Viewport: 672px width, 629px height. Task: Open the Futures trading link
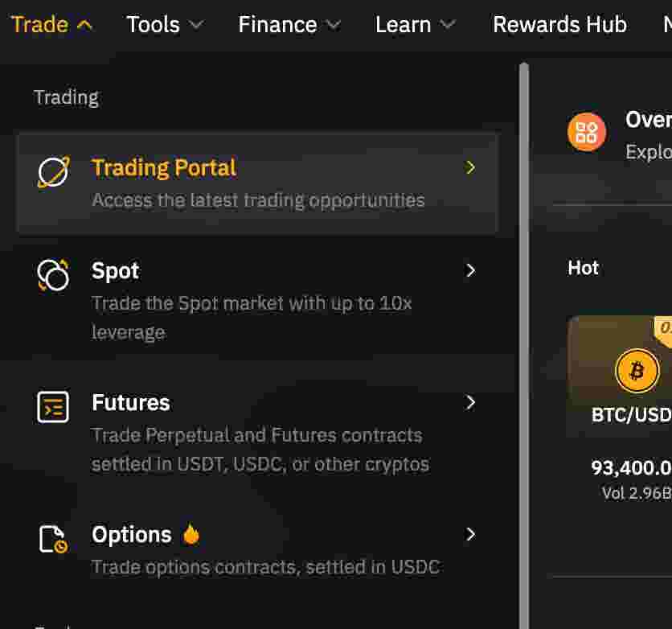coord(131,403)
